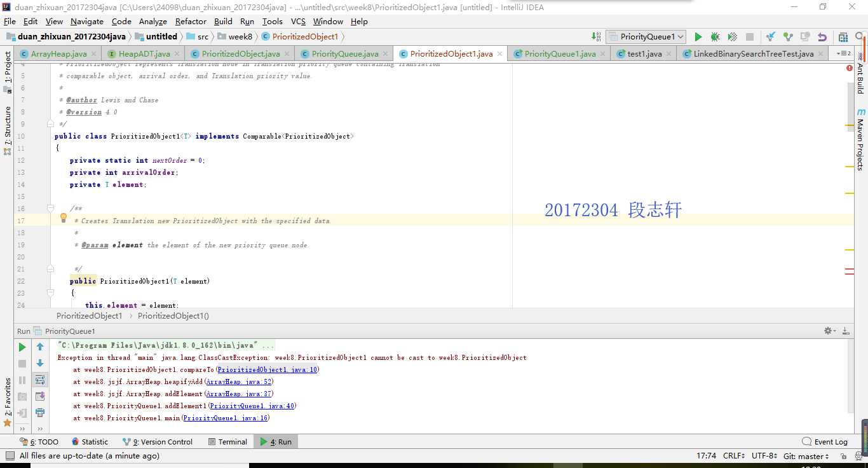Open the ArrayHeap.java:52 stack trace link

coord(239,382)
